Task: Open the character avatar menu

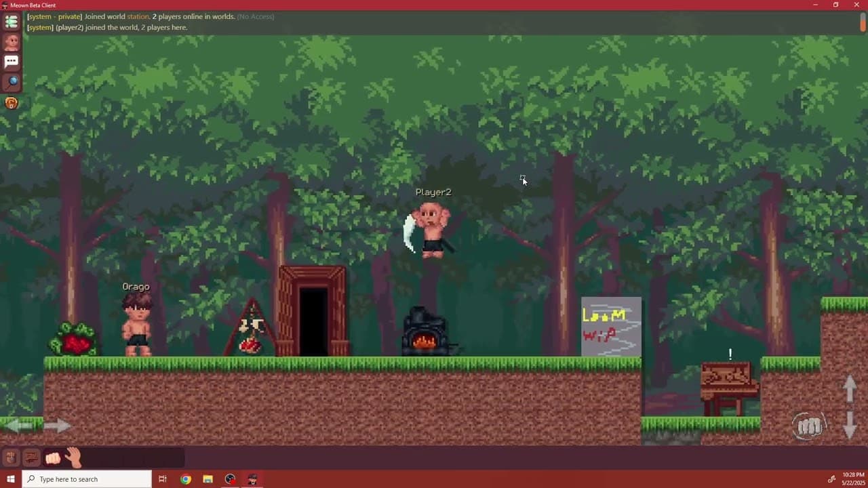Action: click(11, 41)
